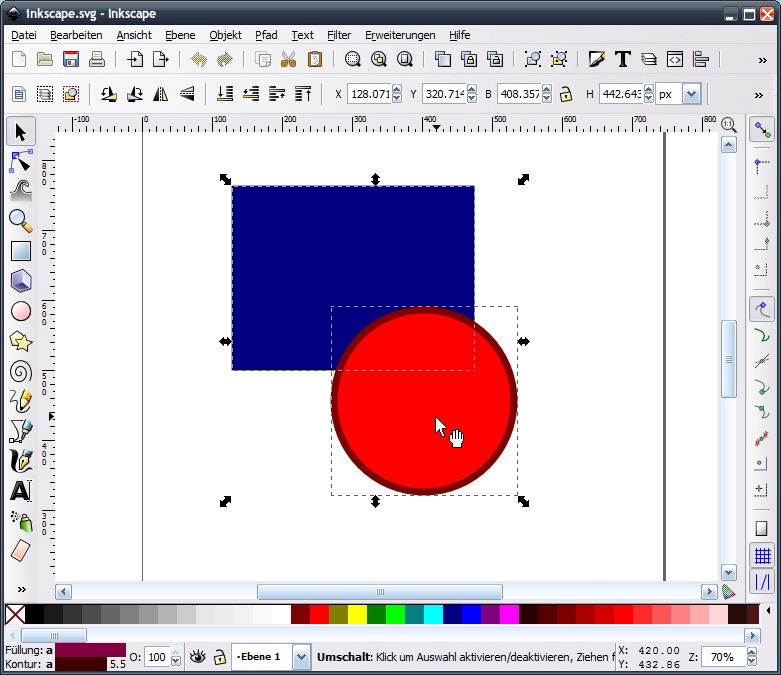Print the document icon

point(97,59)
